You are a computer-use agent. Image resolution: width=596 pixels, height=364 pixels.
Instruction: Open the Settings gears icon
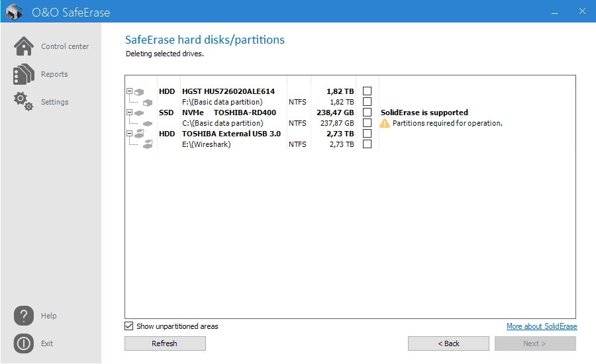coord(24,101)
